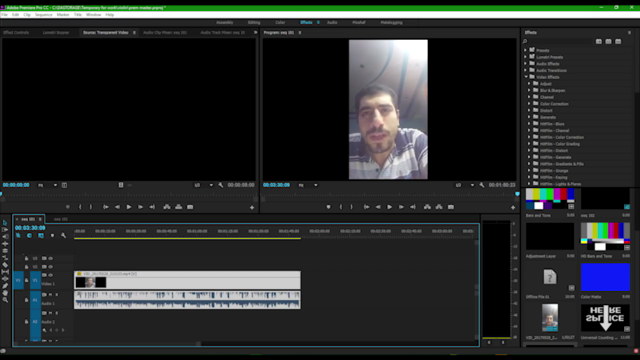Mute the Audio 1 track
The width and height of the screenshot is (640, 360).
[x=51, y=295]
